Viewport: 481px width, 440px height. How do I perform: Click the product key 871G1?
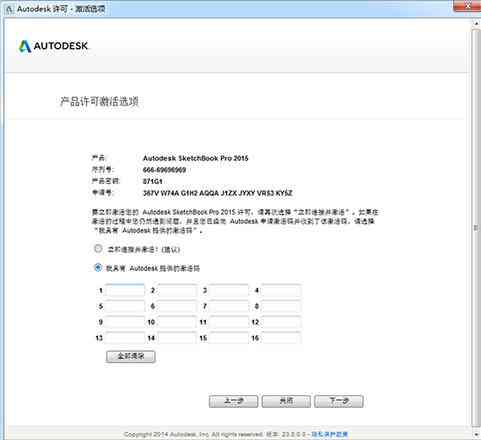pos(152,181)
